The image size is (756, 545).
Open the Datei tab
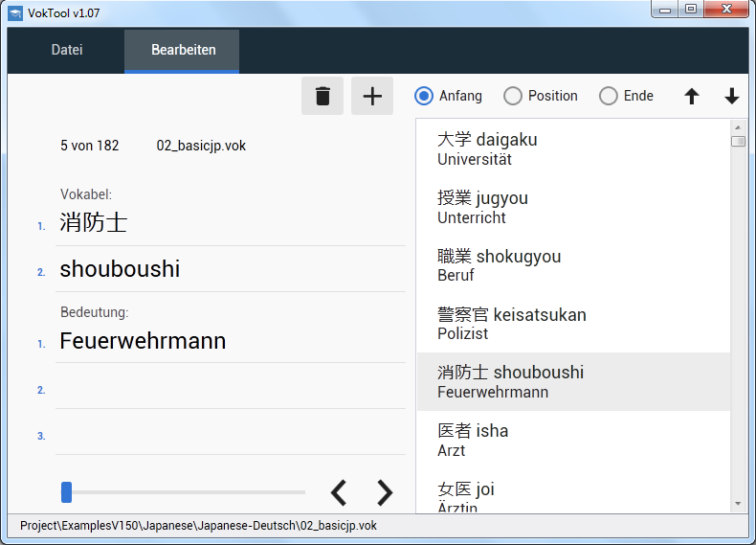click(67, 50)
